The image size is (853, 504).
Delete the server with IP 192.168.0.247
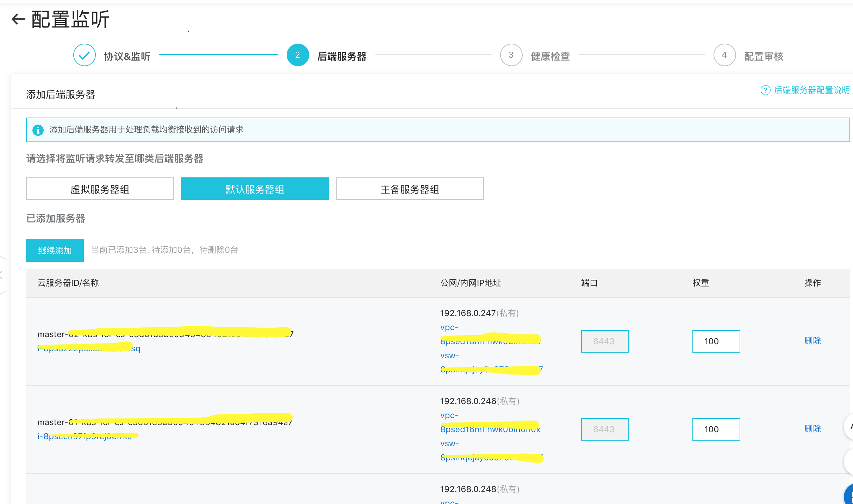pos(812,341)
